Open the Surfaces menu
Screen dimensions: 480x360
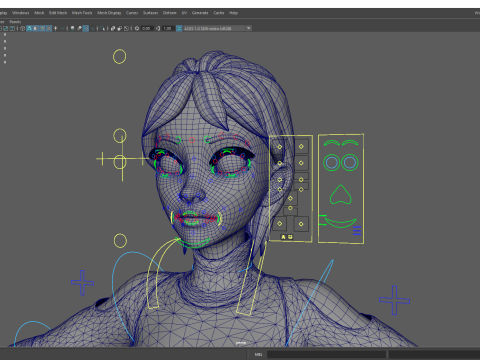tap(150, 13)
